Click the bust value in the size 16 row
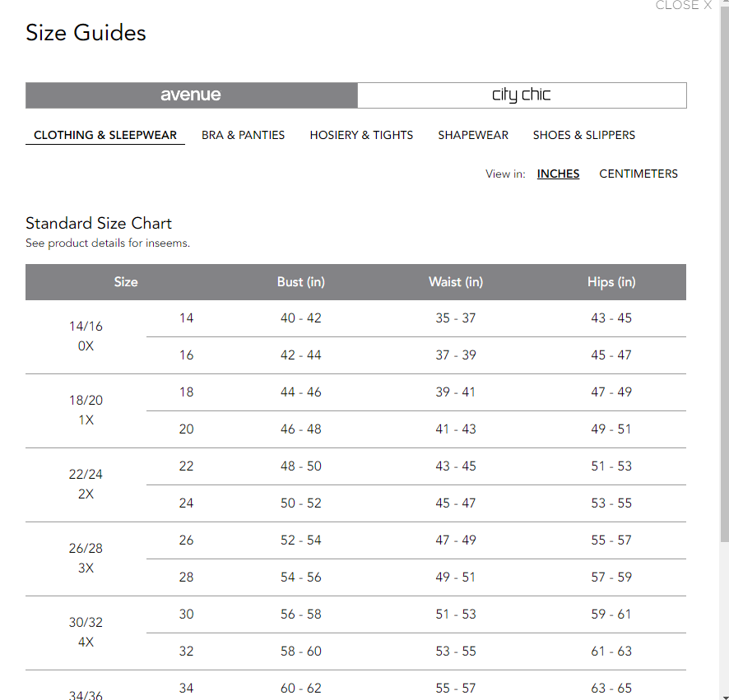The image size is (729, 700). (x=301, y=355)
